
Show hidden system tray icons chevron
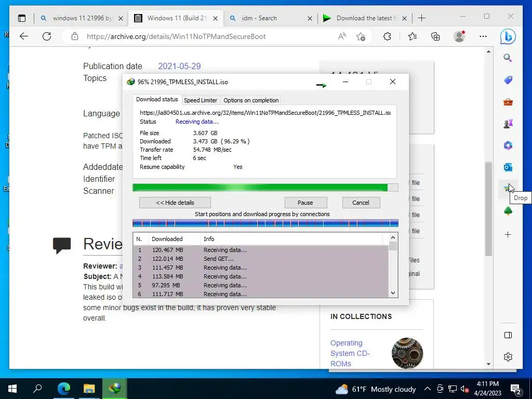(428, 389)
